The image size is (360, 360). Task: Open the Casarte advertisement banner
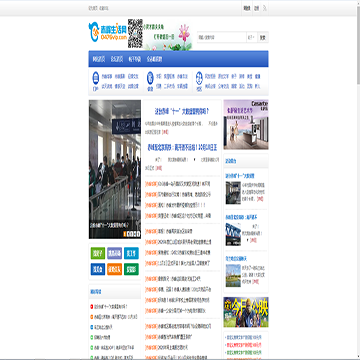tap(246, 124)
